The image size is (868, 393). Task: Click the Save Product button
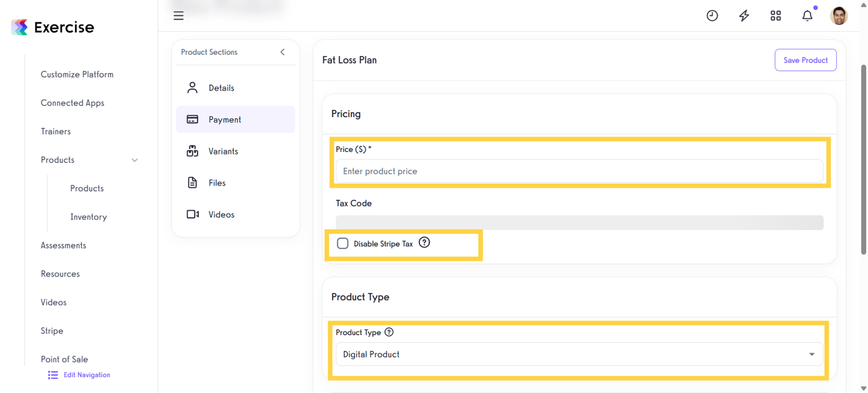[x=805, y=60]
